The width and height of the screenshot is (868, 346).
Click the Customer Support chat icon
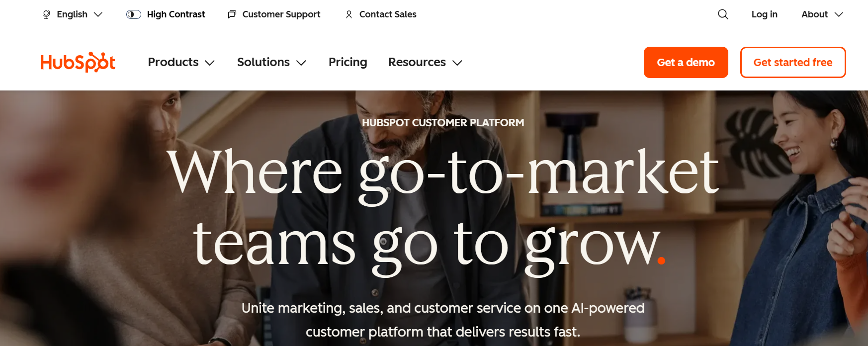pyautogui.click(x=232, y=14)
